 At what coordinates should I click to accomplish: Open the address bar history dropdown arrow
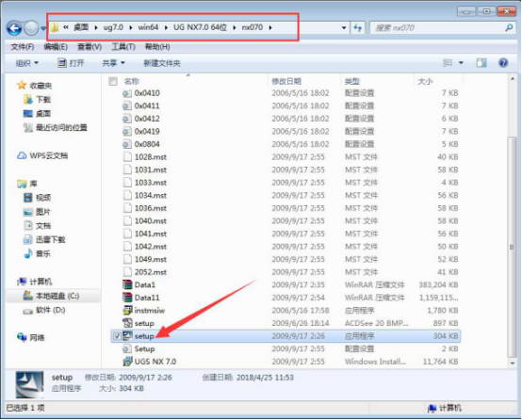(x=344, y=28)
